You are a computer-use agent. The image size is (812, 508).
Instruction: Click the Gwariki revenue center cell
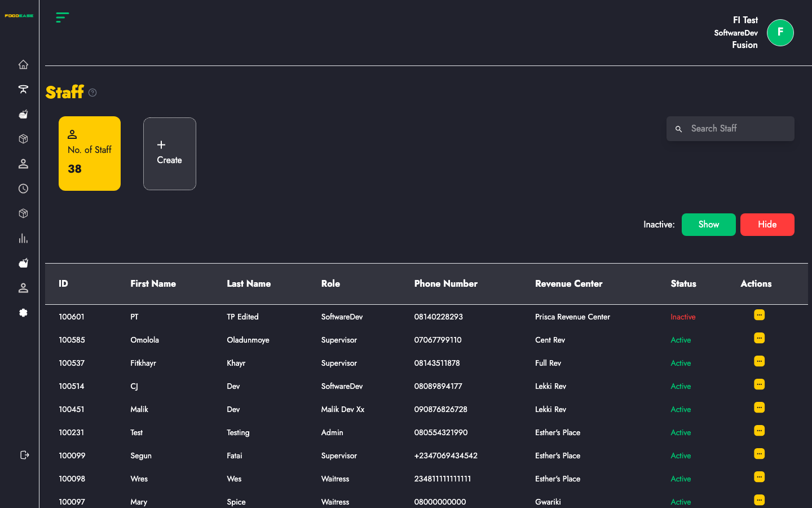pos(548,502)
